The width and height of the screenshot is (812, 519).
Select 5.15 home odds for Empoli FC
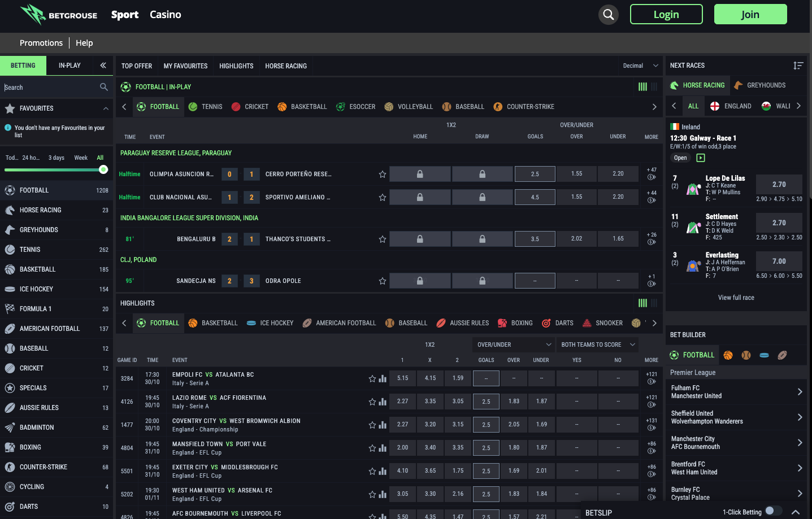tap(402, 378)
